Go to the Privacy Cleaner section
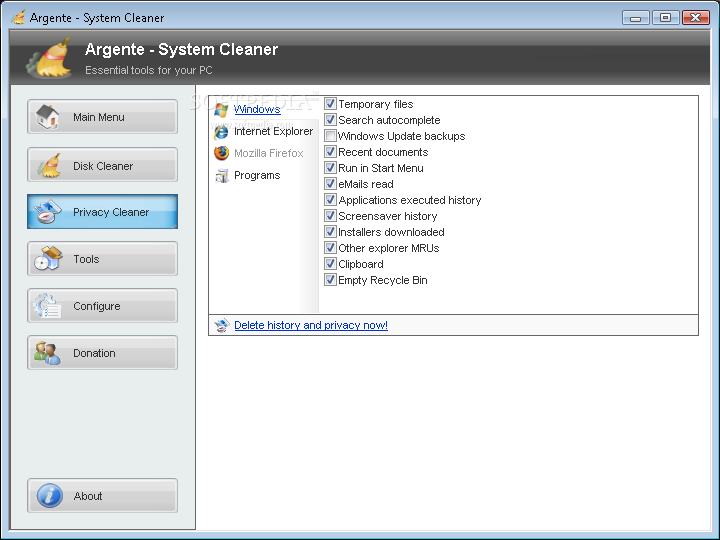Screen dimensions: 720x540 click(x=102, y=212)
